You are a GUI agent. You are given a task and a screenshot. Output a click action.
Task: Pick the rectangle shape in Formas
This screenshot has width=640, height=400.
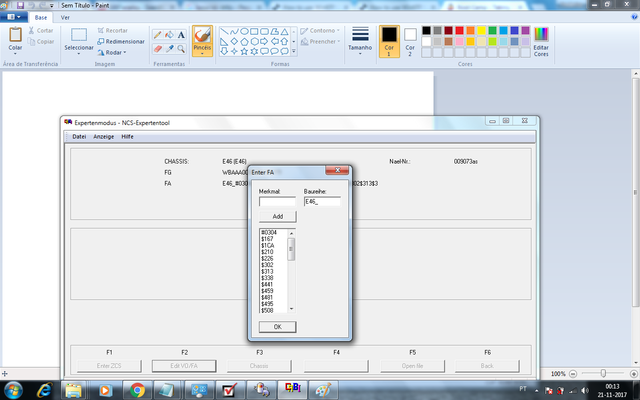pyautogui.click(x=254, y=31)
